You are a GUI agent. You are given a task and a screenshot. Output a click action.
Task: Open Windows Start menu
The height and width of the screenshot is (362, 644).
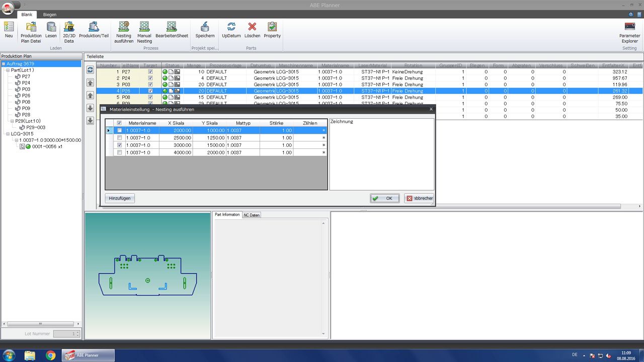[9, 355]
